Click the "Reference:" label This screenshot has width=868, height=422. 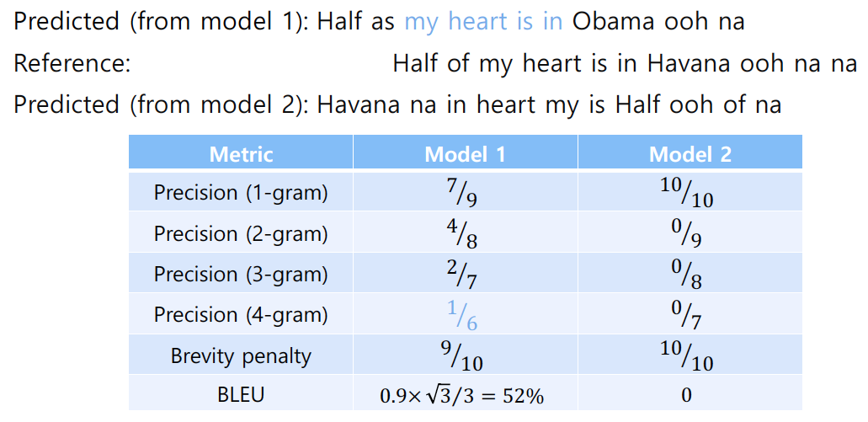click(72, 63)
